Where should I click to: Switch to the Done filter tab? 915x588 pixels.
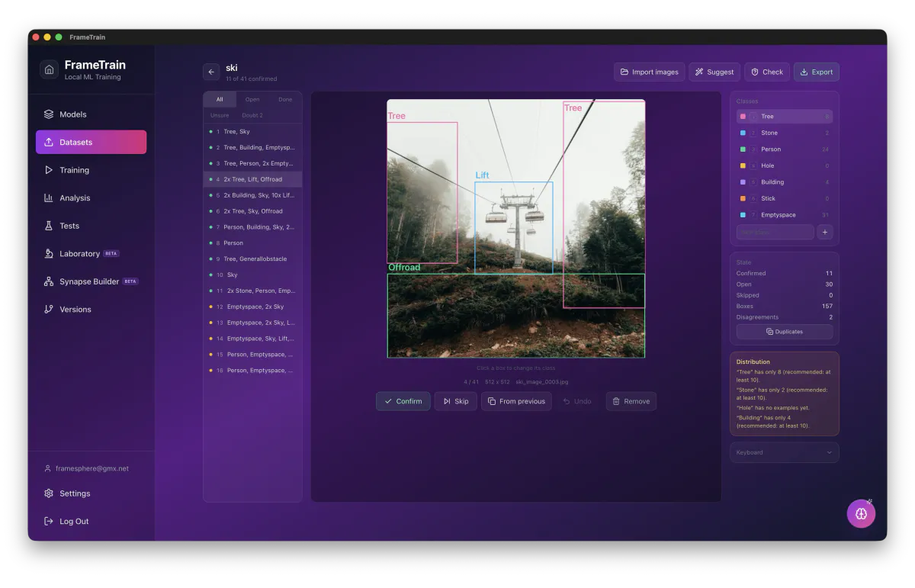285,100
